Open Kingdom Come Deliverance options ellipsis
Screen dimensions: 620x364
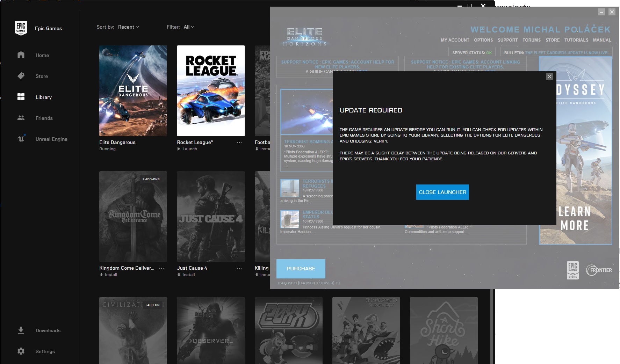coord(161,268)
